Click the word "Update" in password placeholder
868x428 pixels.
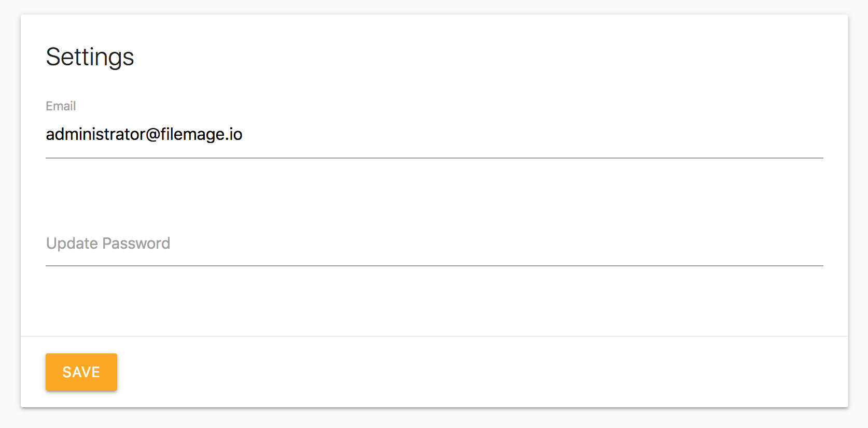72,244
